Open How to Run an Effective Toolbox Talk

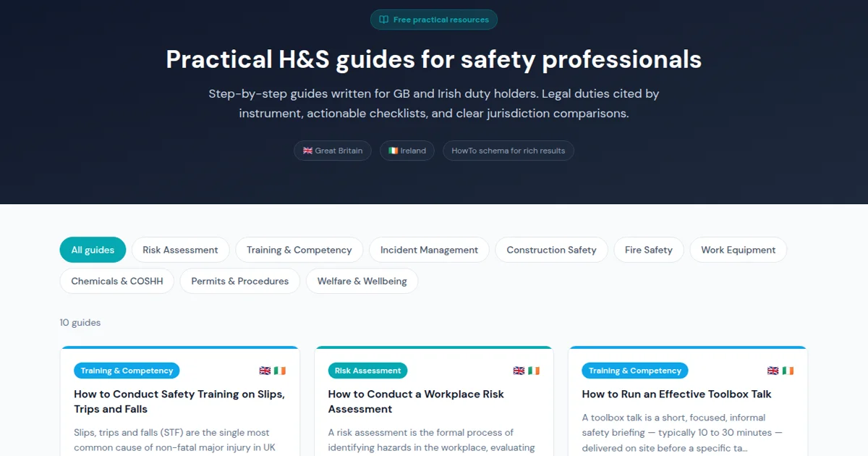[676, 394]
